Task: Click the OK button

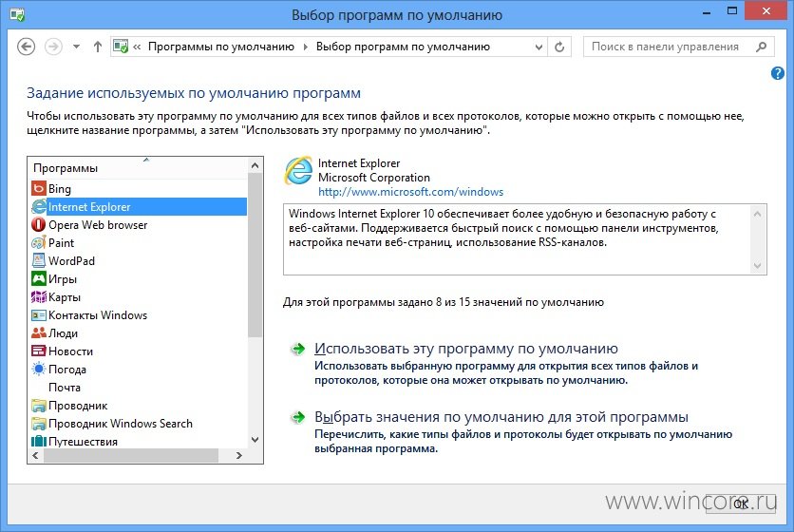Action: (740, 503)
